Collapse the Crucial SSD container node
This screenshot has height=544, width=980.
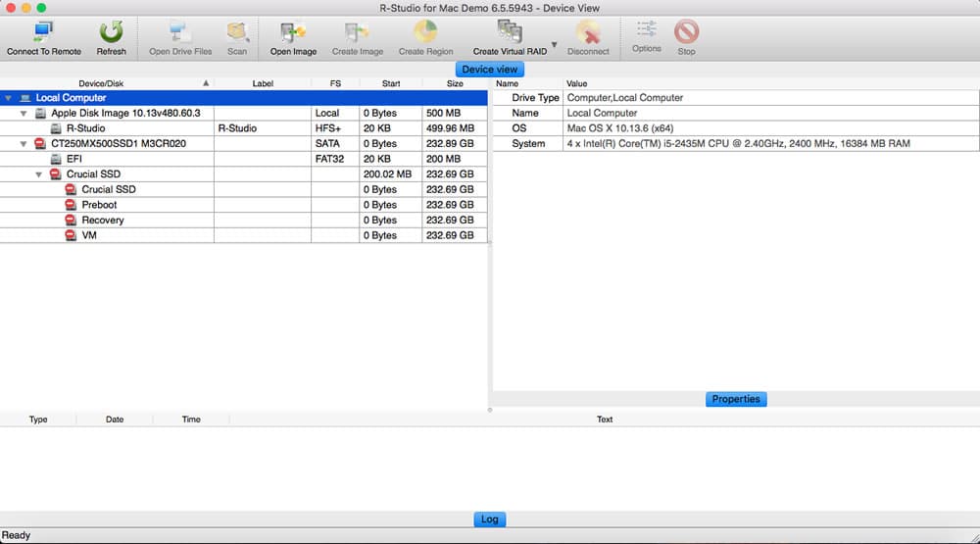click(x=39, y=174)
